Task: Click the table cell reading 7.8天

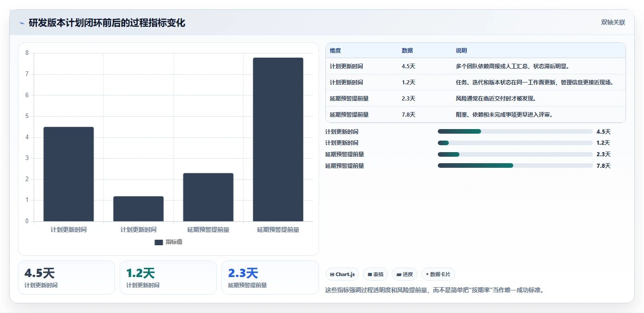Action: tap(408, 115)
